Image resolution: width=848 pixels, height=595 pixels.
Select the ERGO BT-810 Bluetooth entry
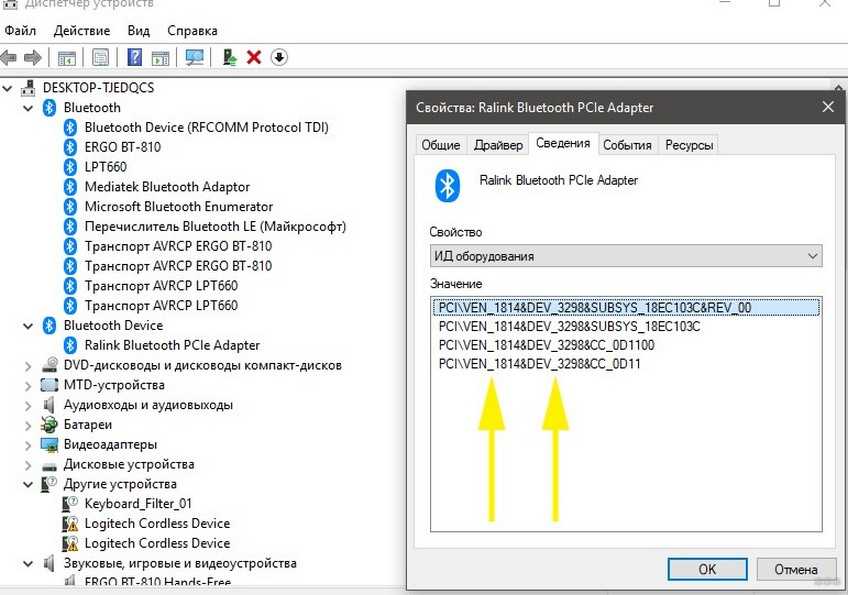(x=123, y=147)
